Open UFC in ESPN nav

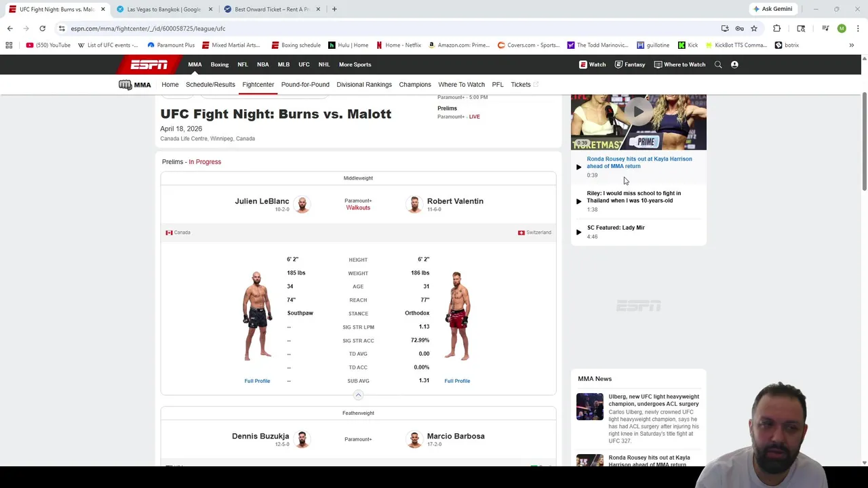[304, 64]
